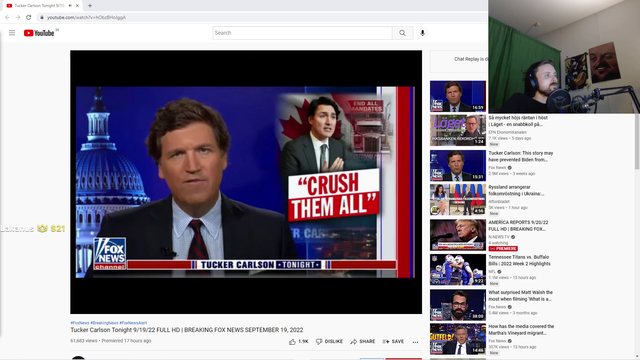
Task: Click the #BreakingNews hashtag link
Action: (104, 323)
